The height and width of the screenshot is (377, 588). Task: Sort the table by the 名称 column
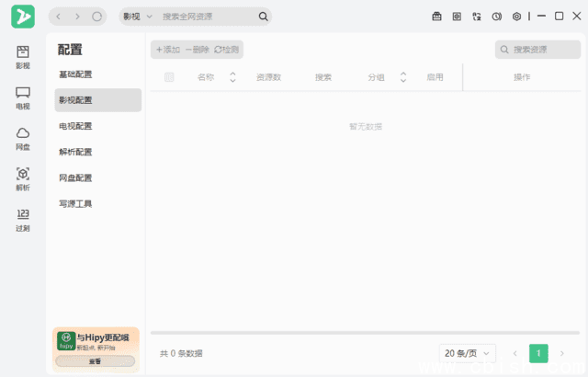click(232, 77)
